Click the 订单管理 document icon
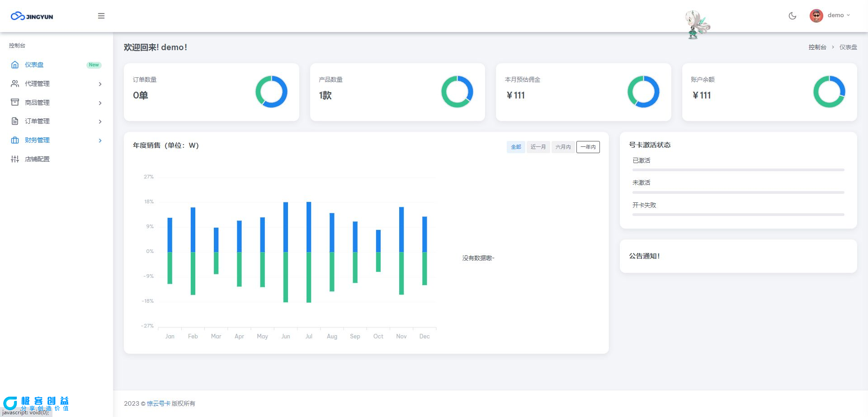The width and height of the screenshot is (868, 417). coord(15,121)
